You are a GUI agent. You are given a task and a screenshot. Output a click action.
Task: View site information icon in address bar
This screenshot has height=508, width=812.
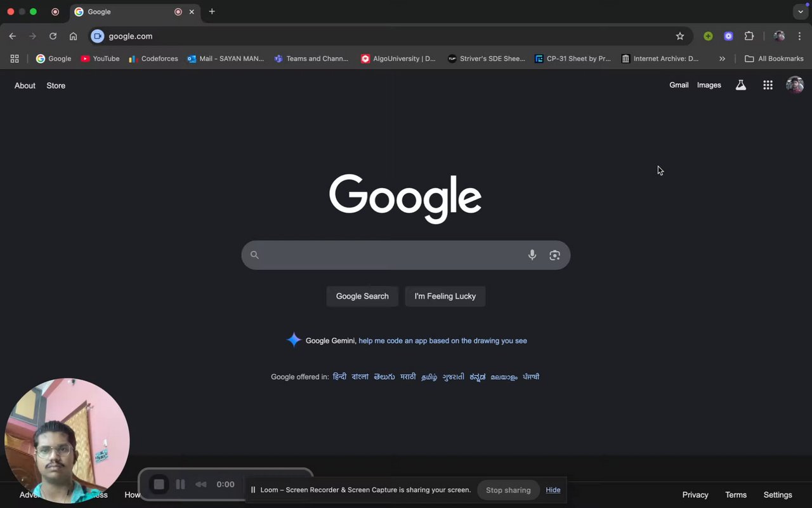point(97,36)
